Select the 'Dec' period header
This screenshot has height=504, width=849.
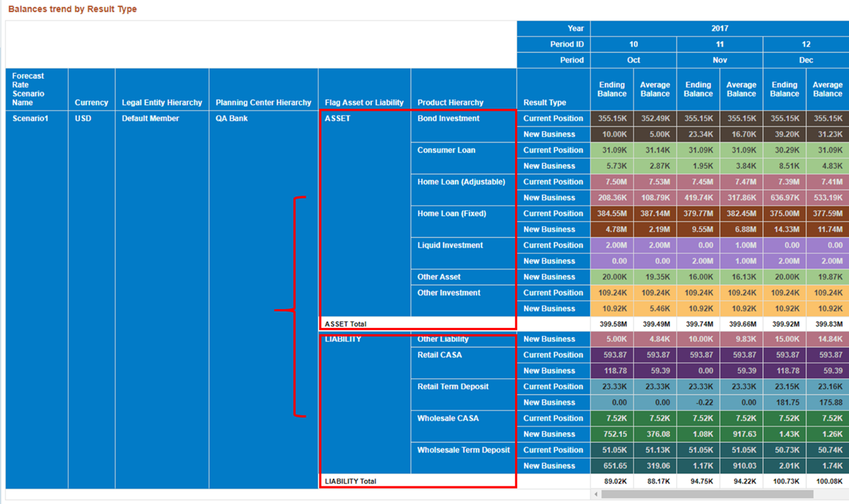[x=806, y=60]
